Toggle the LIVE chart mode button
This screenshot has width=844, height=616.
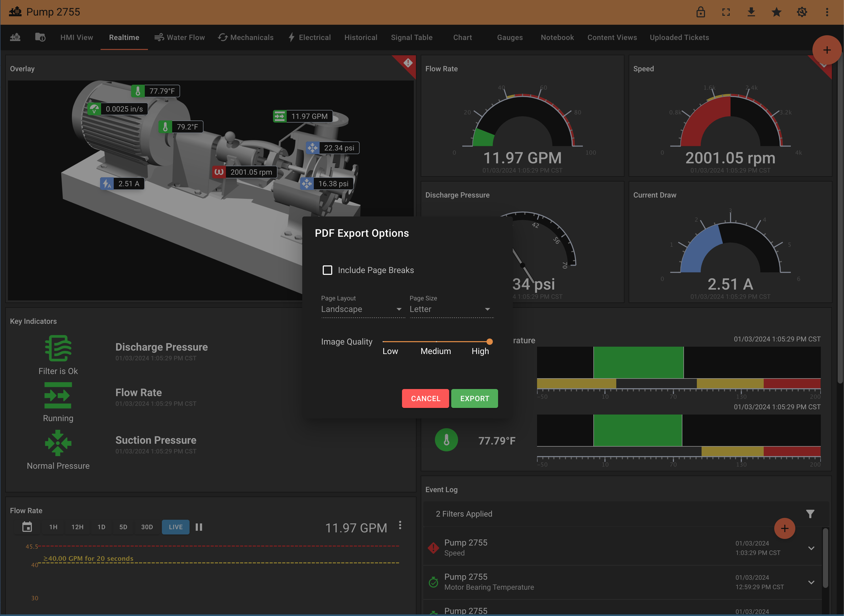click(175, 527)
